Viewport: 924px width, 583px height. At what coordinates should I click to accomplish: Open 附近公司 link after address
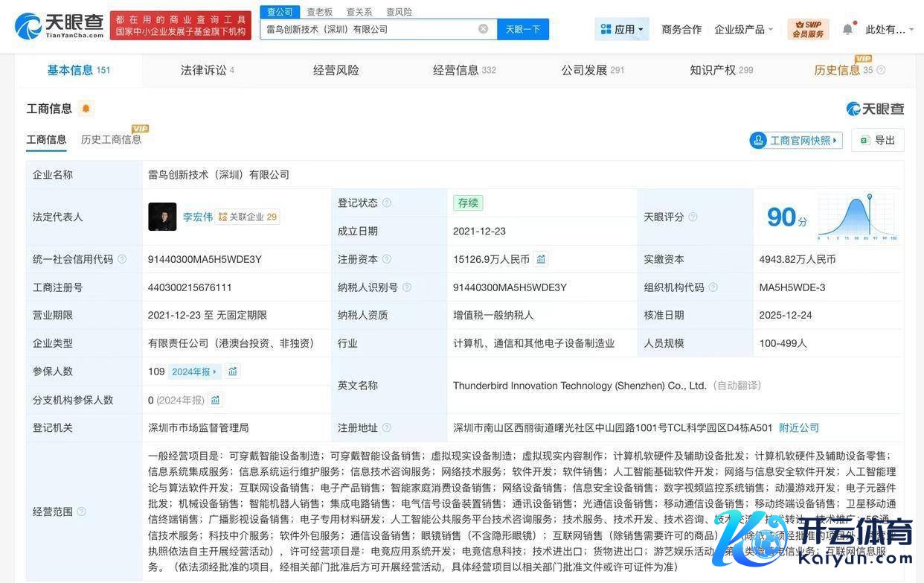tap(798, 427)
